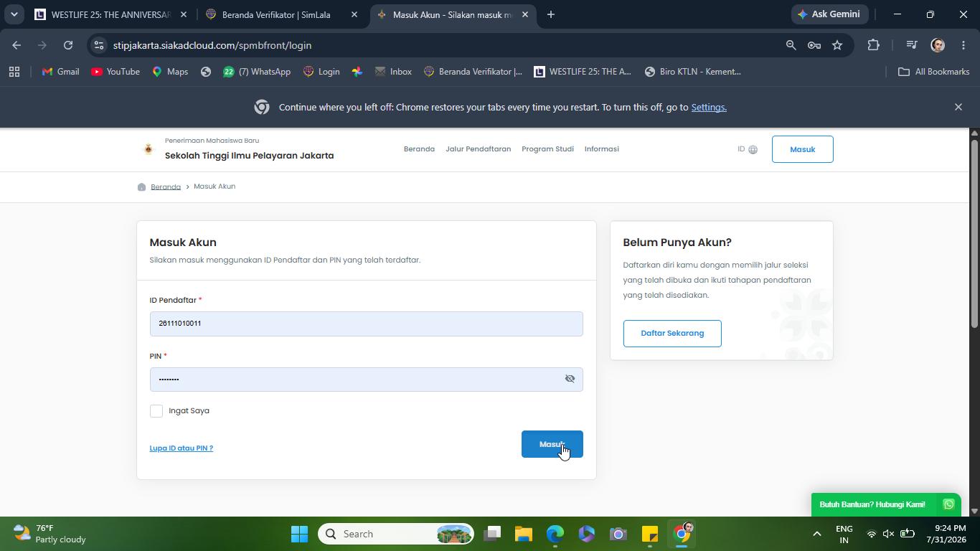Viewport: 980px width, 551px height.
Task: Open the Jalur Pendaftaran menu
Action: [x=478, y=149]
